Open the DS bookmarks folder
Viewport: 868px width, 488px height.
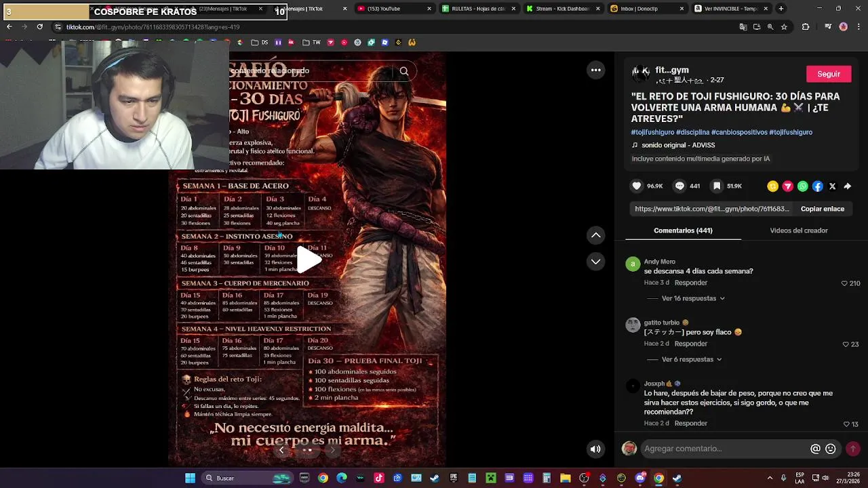[259, 42]
